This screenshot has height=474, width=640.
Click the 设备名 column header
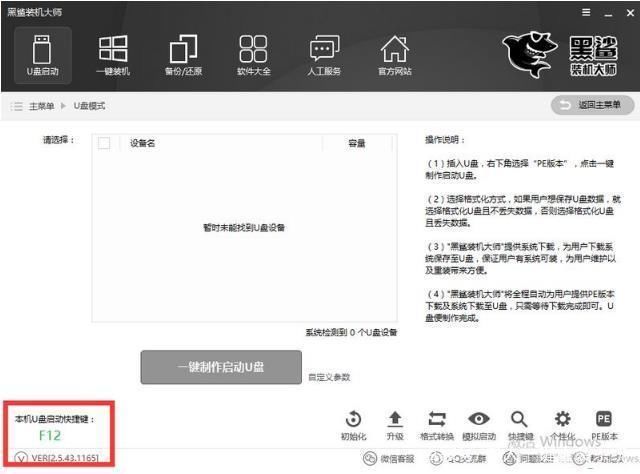click(x=142, y=143)
